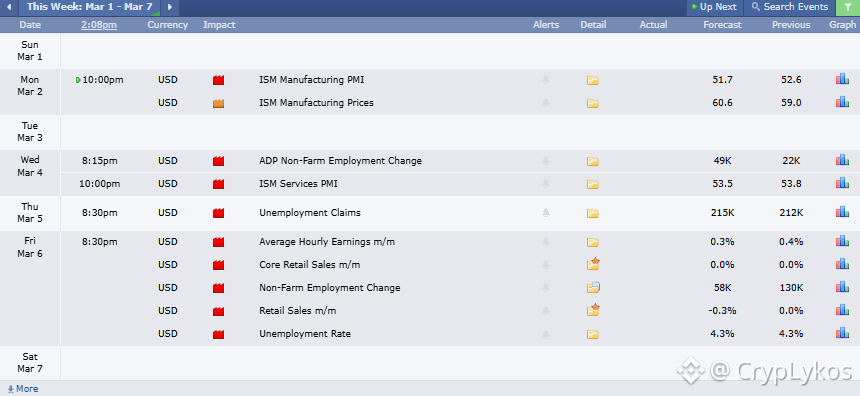Screen dimensions: 860x396
Task: Click red impact icon for Core Retail Sales m/m
Action: (219, 265)
